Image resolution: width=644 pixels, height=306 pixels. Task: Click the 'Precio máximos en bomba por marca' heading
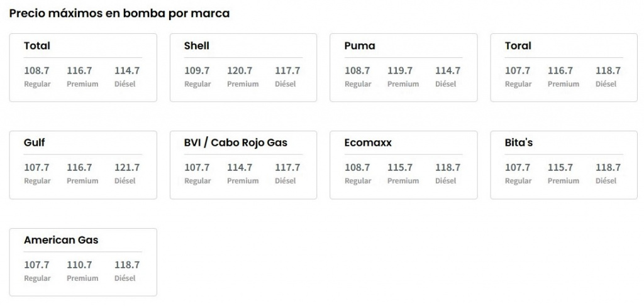click(119, 13)
